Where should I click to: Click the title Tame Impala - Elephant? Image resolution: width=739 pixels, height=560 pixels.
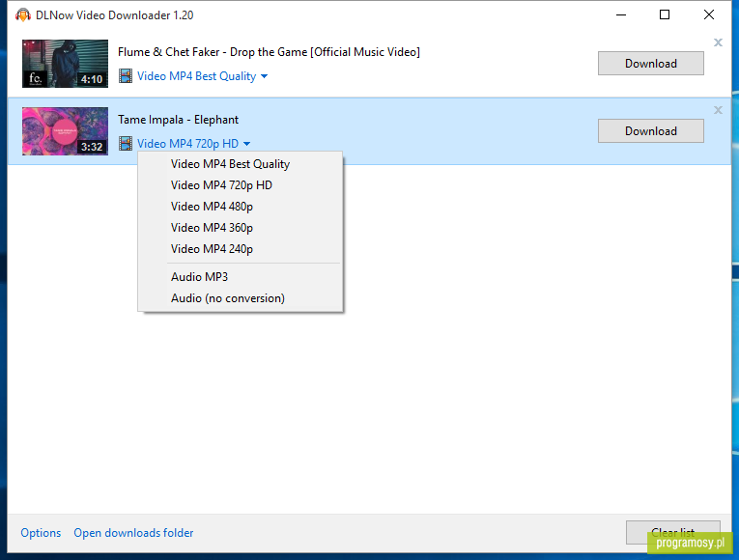178,120
